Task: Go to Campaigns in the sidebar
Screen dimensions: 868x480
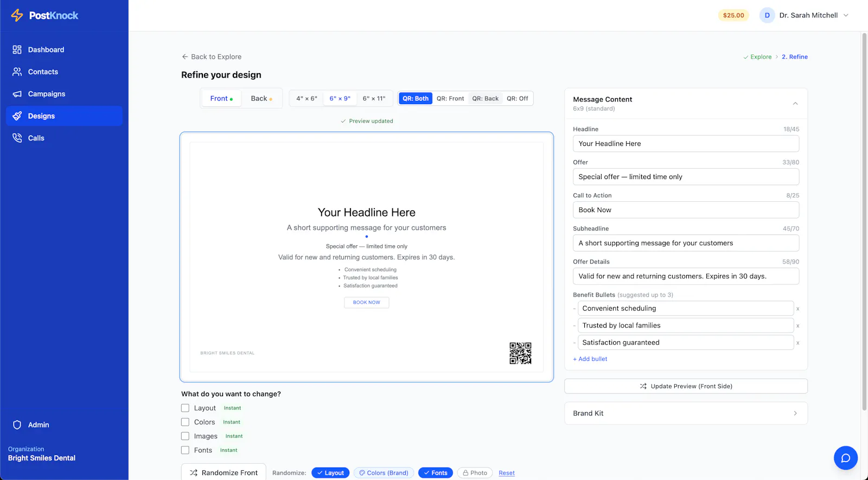Action: pyautogui.click(x=64, y=94)
